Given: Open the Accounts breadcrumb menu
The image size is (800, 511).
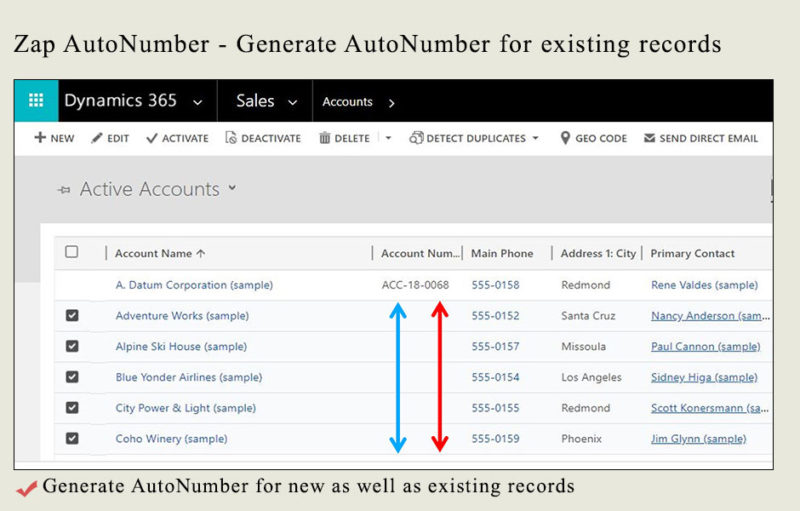Looking at the screenshot, I should (x=391, y=103).
